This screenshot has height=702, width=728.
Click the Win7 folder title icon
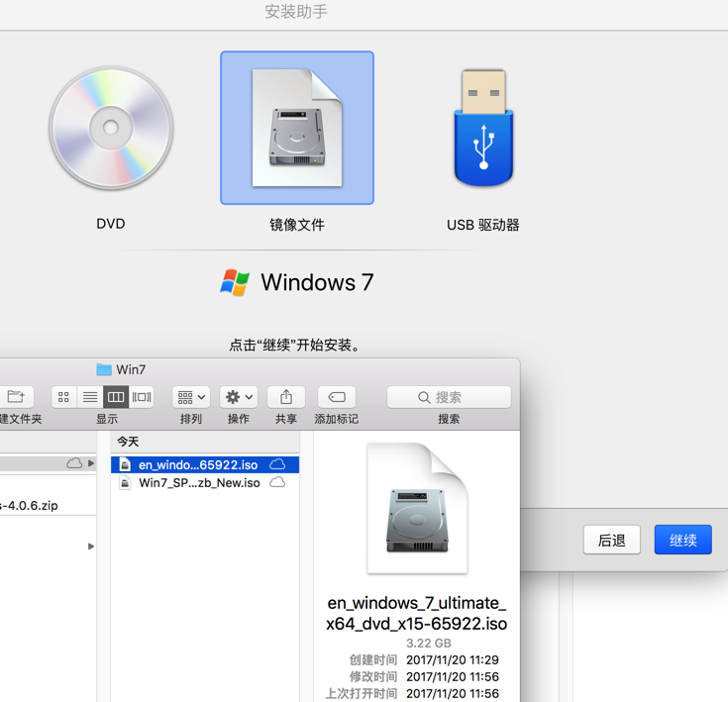(x=104, y=369)
